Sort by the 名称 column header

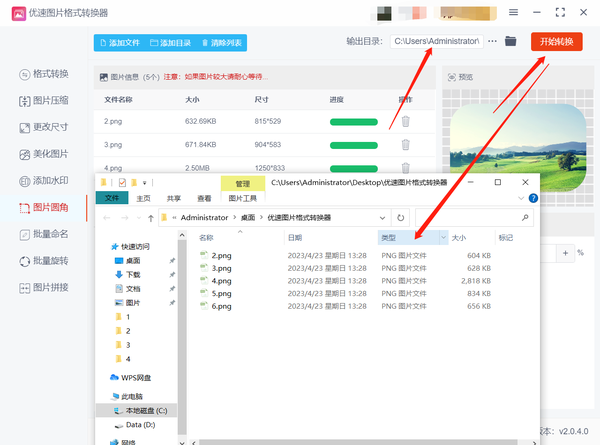click(206, 238)
